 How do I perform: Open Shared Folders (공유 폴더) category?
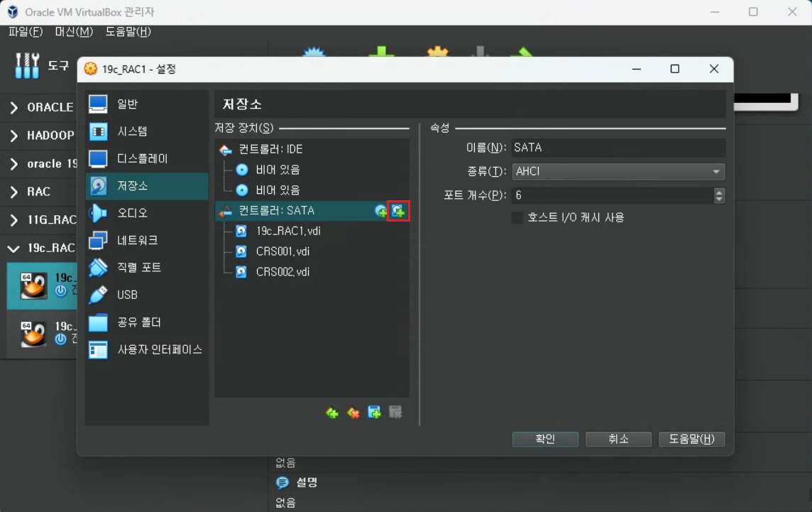(x=147, y=322)
